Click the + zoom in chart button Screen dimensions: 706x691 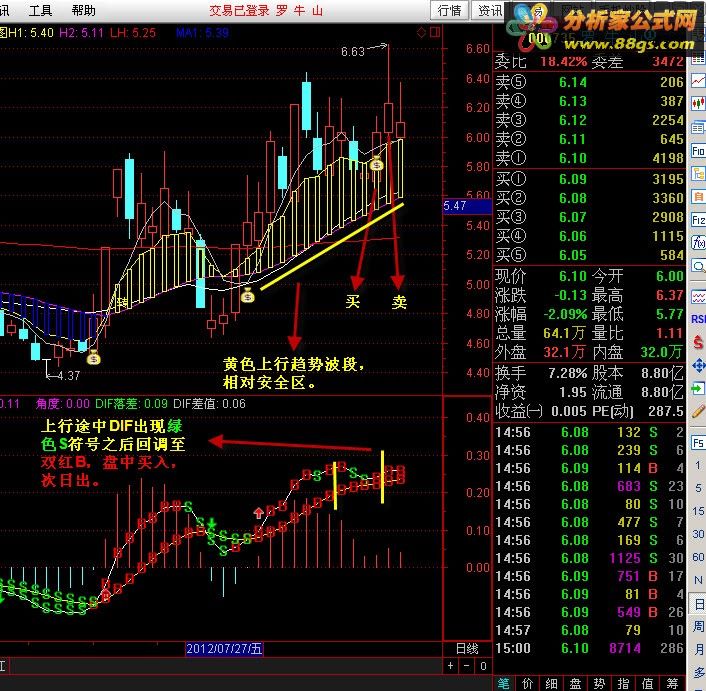(450, 665)
